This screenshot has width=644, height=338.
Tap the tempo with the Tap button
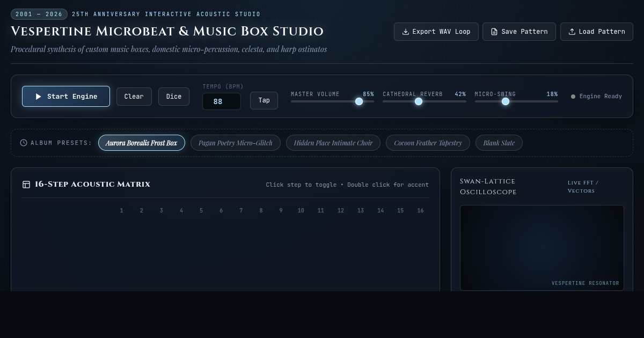(264, 100)
